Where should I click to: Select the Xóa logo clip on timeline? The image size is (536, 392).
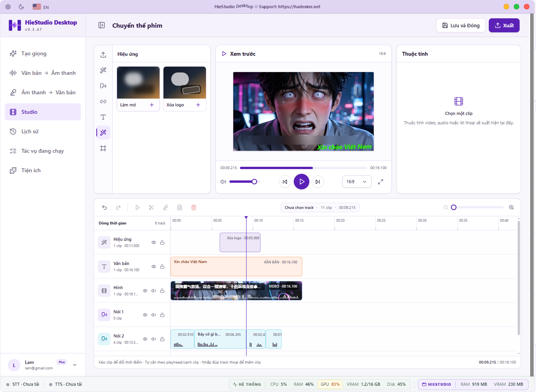click(240, 242)
